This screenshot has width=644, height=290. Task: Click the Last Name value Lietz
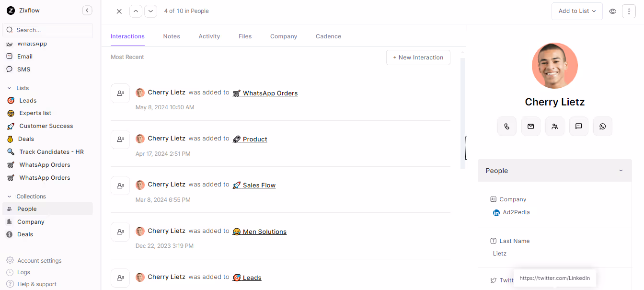500,254
